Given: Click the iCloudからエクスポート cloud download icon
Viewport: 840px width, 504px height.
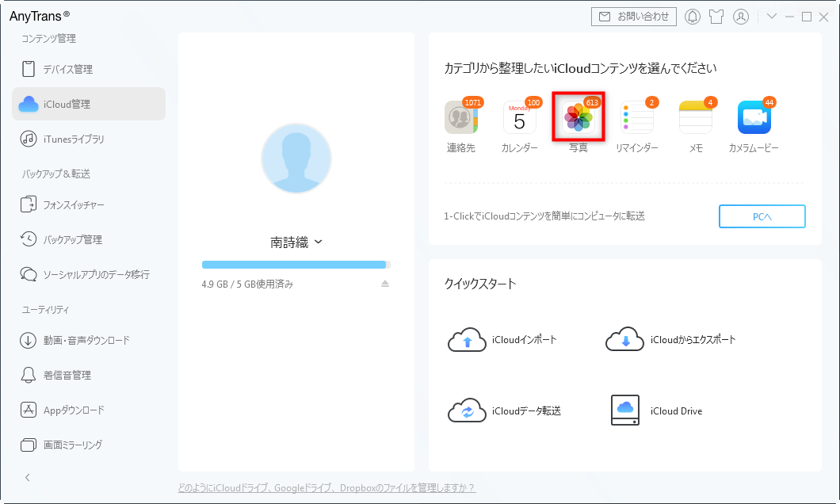Looking at the screenshot, I should pos(624,340).
